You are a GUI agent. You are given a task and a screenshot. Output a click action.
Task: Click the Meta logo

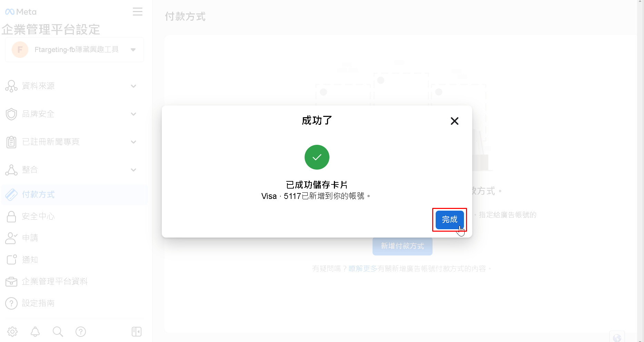pos(21,12)
